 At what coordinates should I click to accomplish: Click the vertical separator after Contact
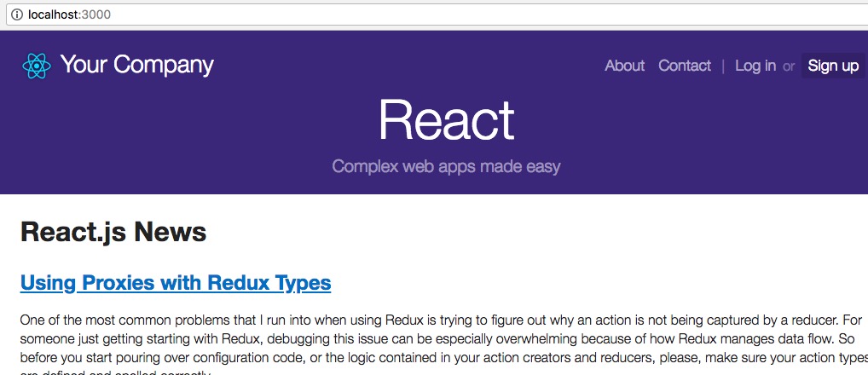(723, 66)
